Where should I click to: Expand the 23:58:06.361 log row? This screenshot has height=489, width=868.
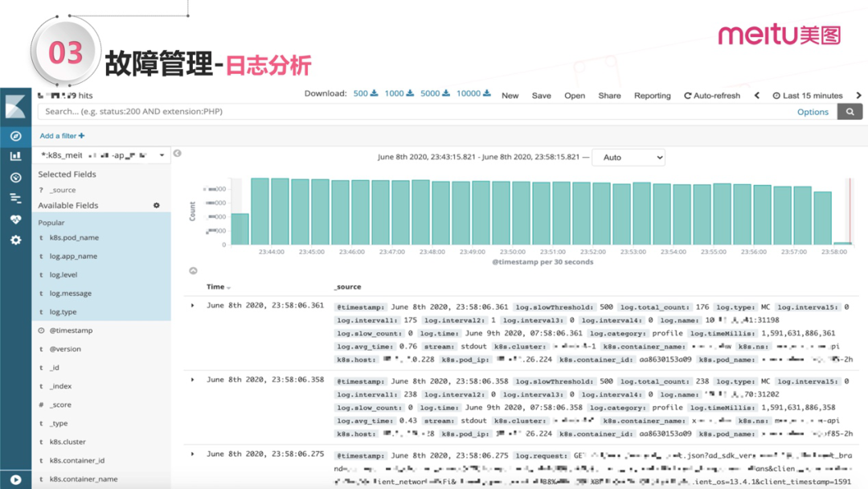coord(192,306)
